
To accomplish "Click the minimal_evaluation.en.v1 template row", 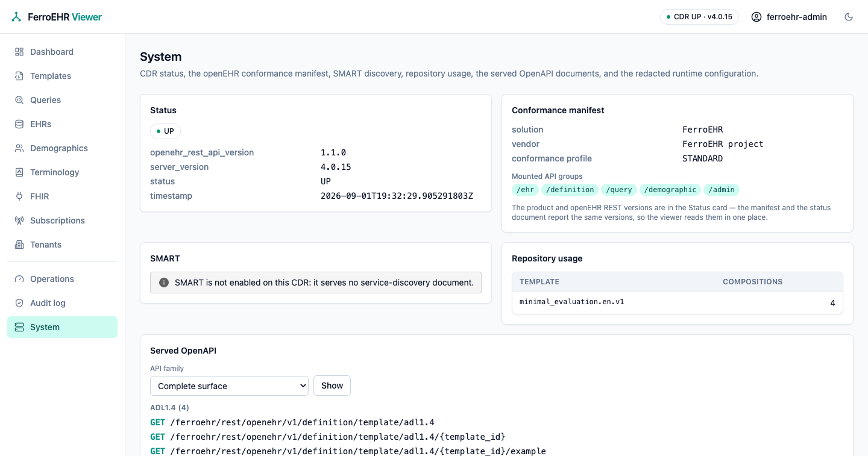I will [x=678, y=302].
